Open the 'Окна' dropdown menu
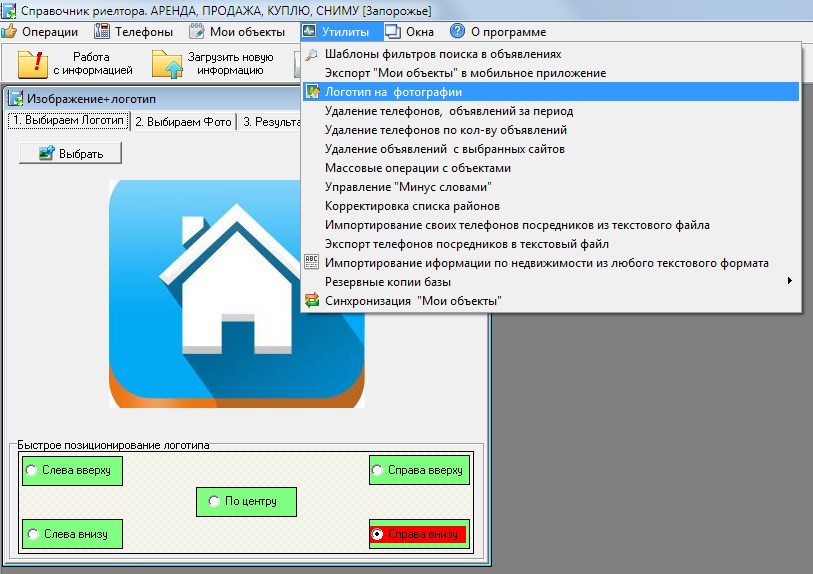The image size is (813, 574). pos(409,32)
